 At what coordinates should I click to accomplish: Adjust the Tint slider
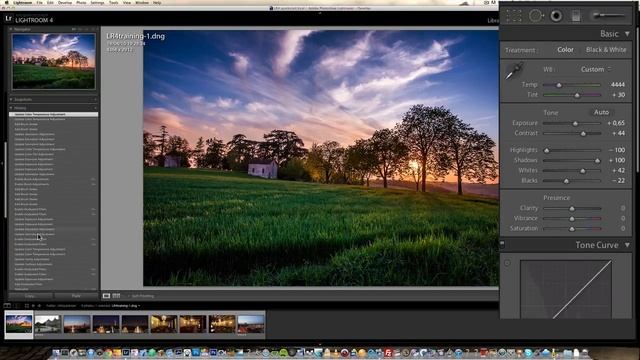(x=571, y=95)
